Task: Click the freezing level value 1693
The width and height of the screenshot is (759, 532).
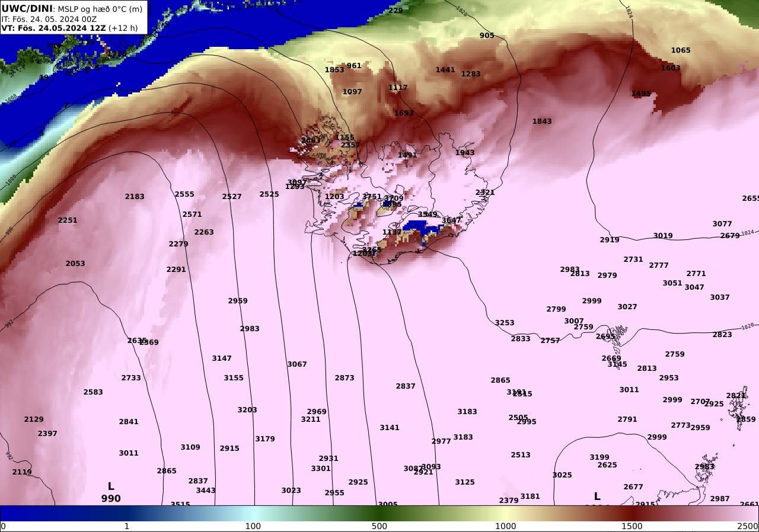Action: 404,113
